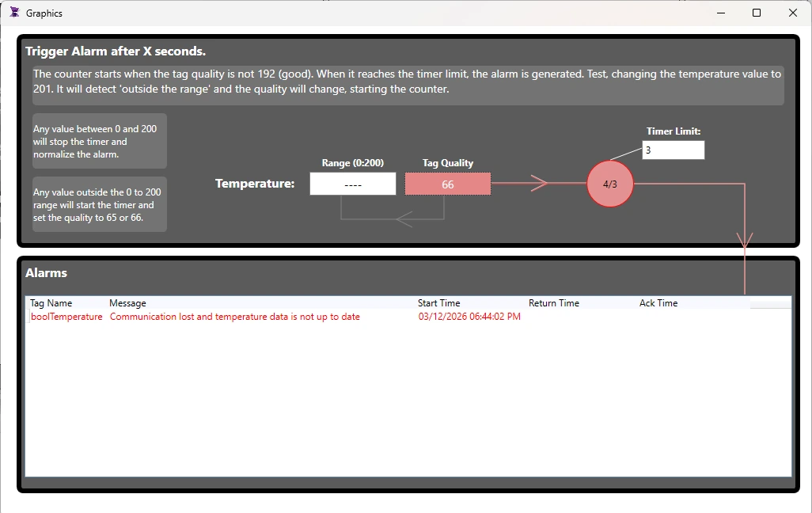812x513 pixels.
Task: Click the Alarms panel heading
Action: (x=46, y=273)
